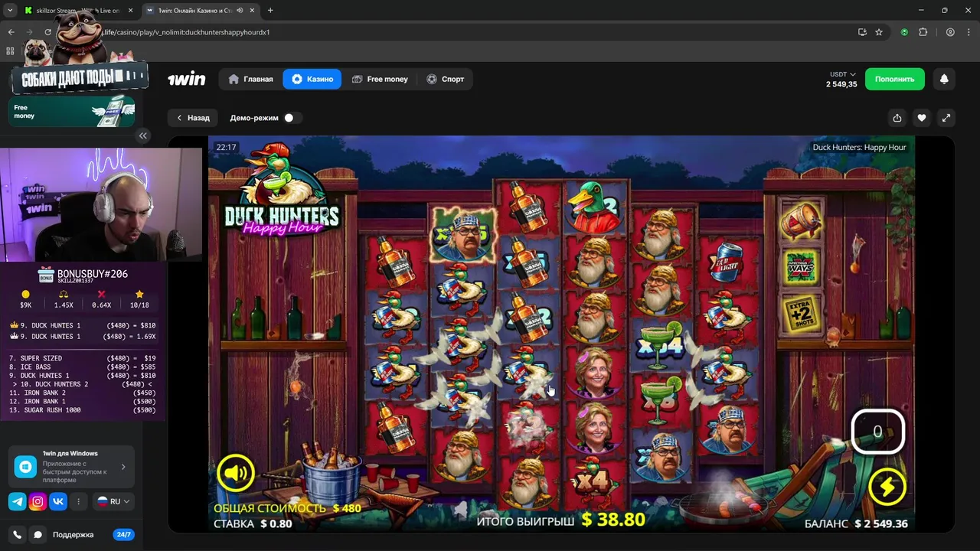
Task: Select the barrel booster icon
Action: (x=801, y=220)
